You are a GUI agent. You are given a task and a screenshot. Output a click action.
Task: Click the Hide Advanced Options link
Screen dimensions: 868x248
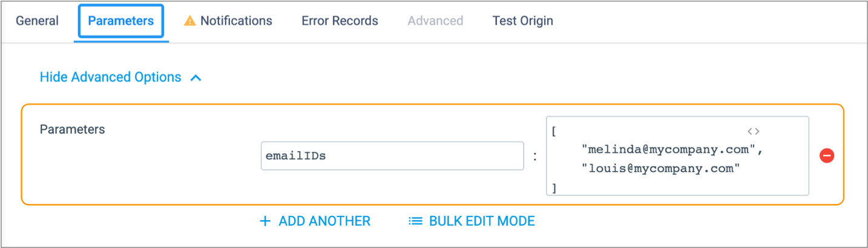[110, 77]
